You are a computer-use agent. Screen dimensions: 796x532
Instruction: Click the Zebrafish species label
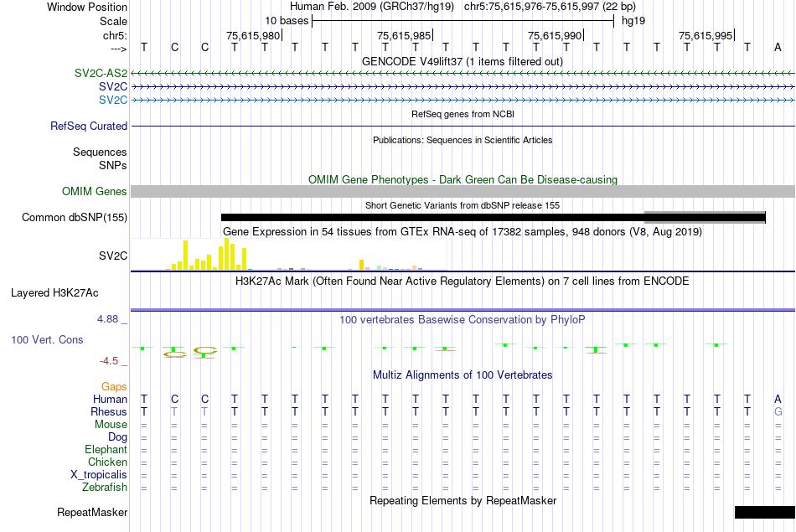click(x=105, y=488)
